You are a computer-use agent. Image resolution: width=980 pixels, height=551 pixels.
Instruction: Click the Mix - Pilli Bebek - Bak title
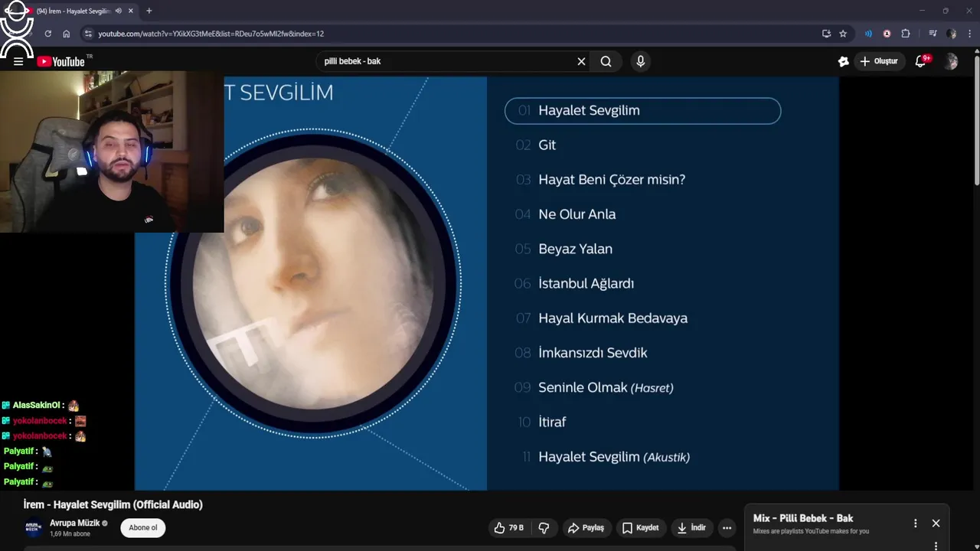[x=802, y=518]
